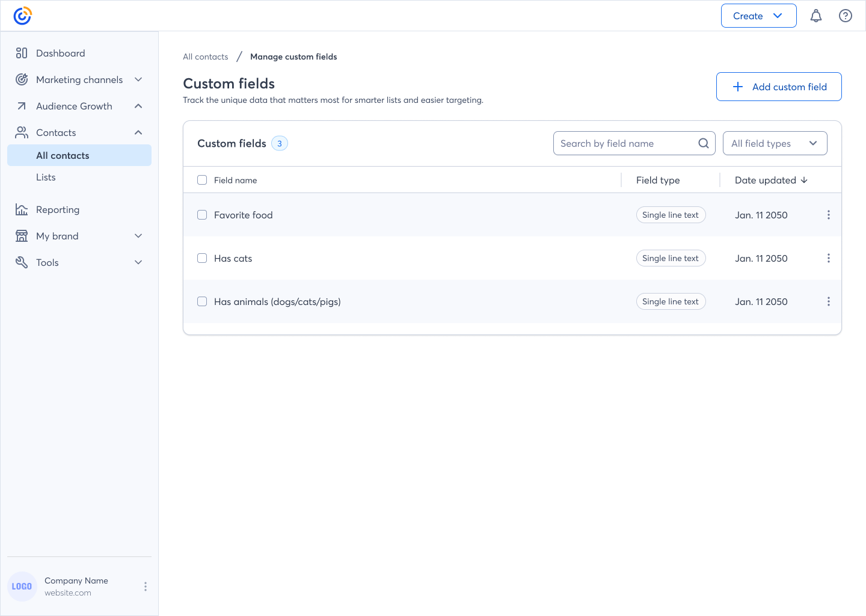Open the Create dropdown button
The height and width of the screenshot is (616, 866).
758,16
